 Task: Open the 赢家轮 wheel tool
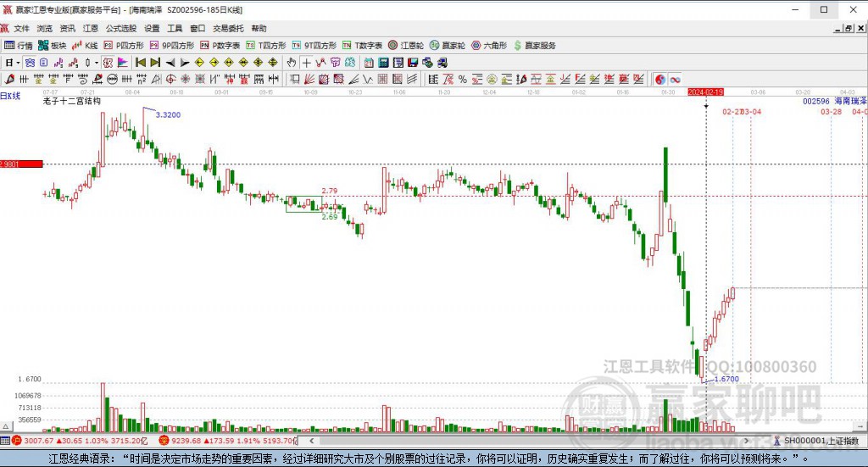tap(448, 46)
